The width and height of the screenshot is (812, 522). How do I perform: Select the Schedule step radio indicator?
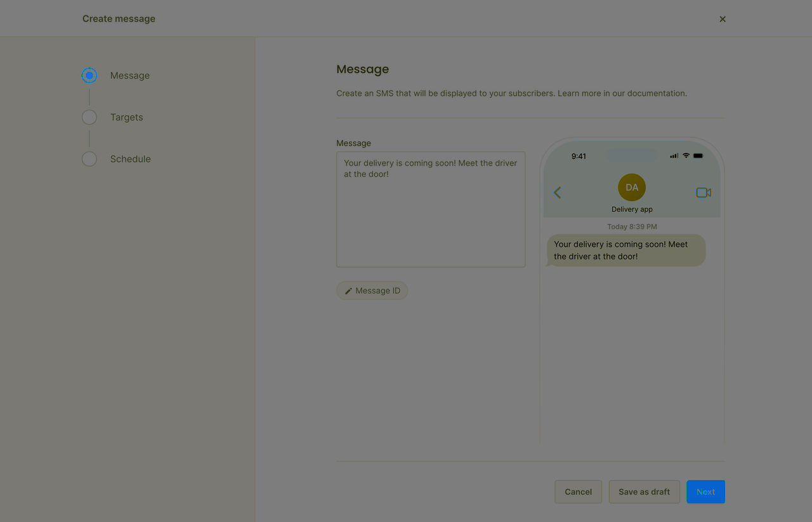(89, 159)
